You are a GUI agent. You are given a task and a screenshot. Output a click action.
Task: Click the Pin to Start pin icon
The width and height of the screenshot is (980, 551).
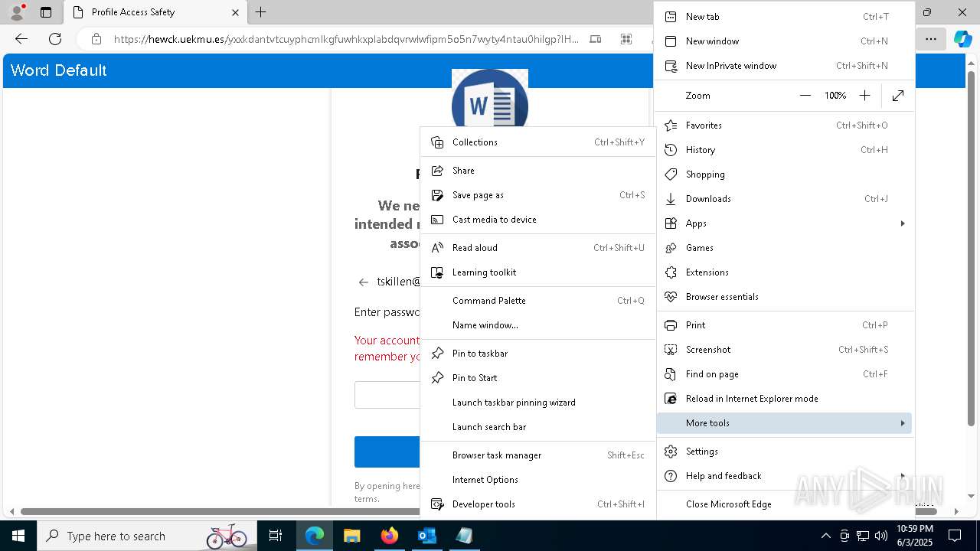coord(437,378)
